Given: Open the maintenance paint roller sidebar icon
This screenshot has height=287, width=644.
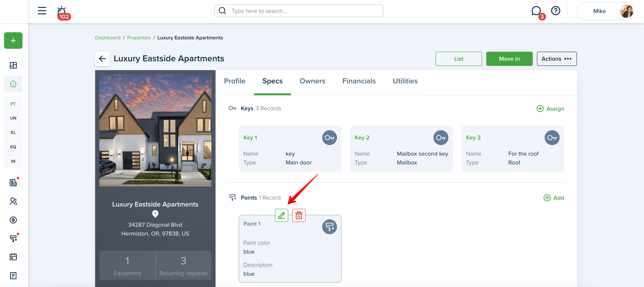Looking at the screenshot, I should (13, 239).
